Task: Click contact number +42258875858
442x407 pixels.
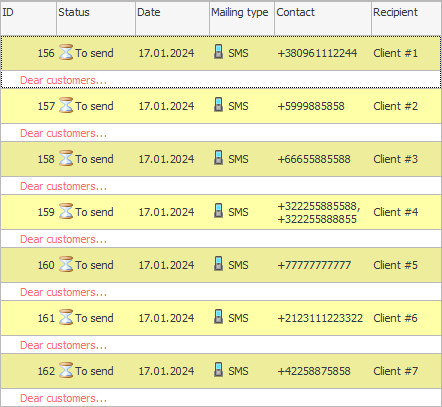Action: (x=314, y=371)
